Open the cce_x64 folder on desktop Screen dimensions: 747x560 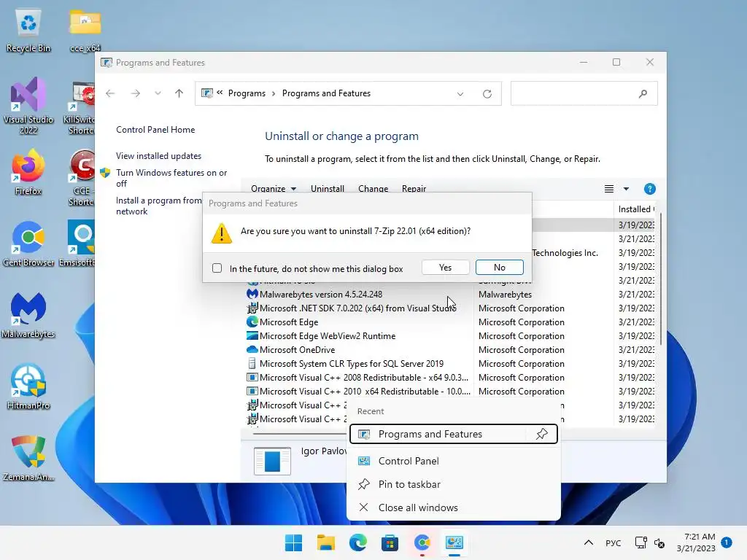[x=85, y=31]
